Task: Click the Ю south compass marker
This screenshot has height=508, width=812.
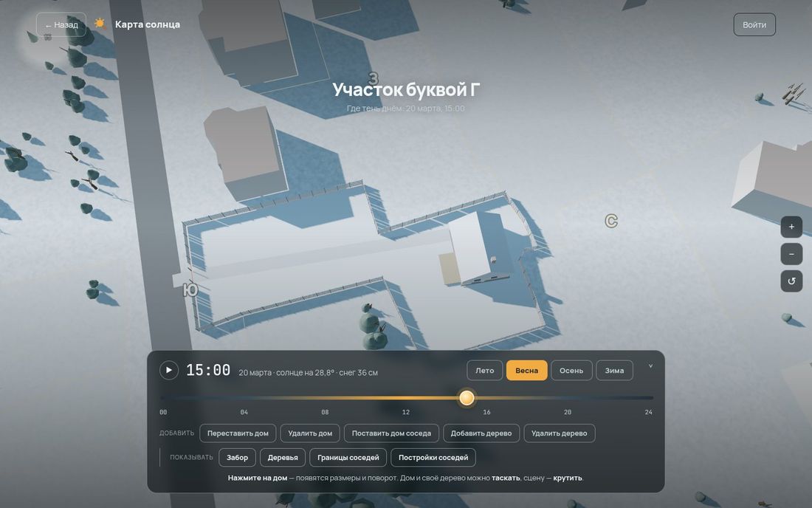Action: [190, 289]
